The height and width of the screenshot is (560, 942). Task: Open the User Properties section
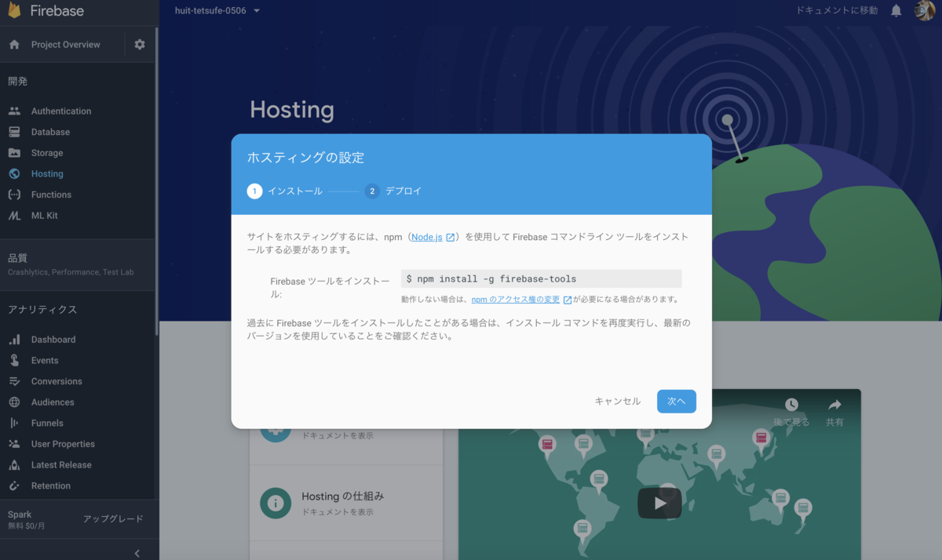click(63, 443)
